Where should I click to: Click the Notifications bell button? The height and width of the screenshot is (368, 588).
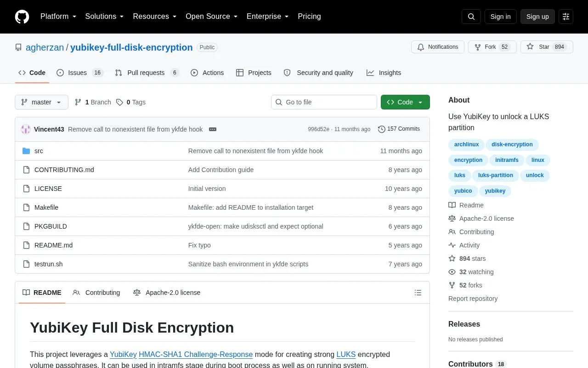(x=438, y=47)
